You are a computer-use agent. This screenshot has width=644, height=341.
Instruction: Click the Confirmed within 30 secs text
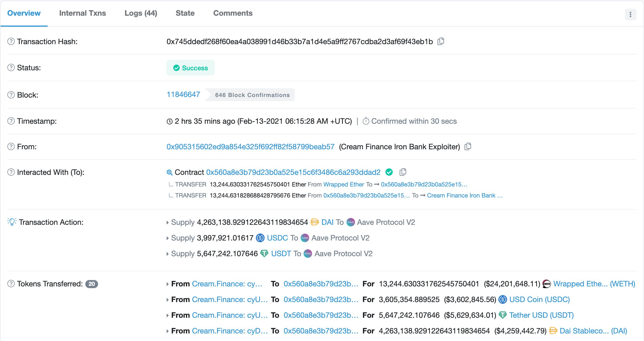click(x=414, y=121)
